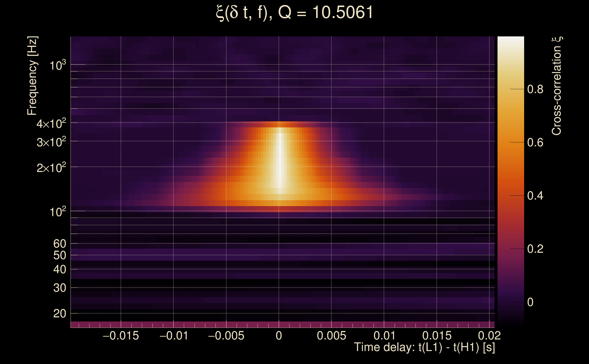Click the 0.4 tick label on the colorbar
This screenshot has width=589, height=364.
pyautogui.click(x=535, y=196)
